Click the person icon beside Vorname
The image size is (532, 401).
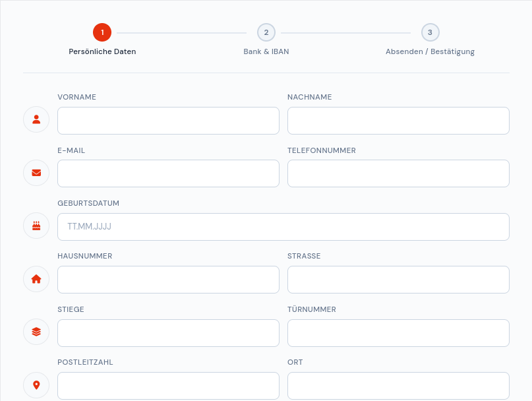36,119
